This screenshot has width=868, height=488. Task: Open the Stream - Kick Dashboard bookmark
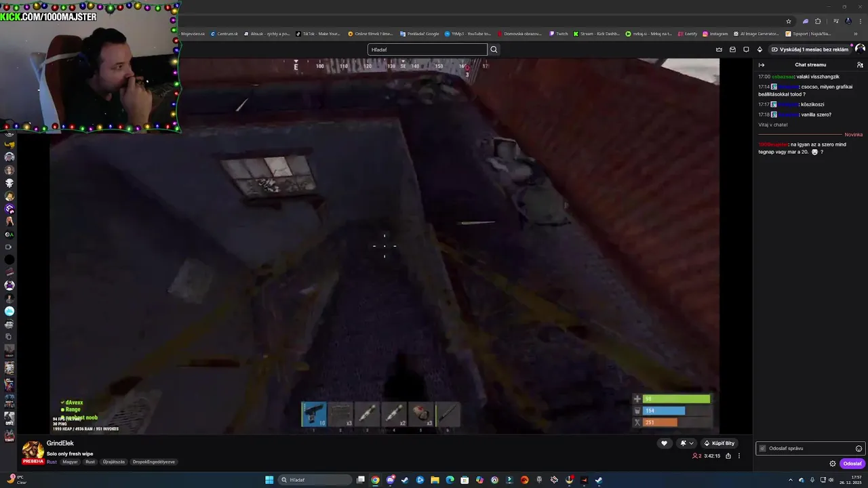point(597,34)
